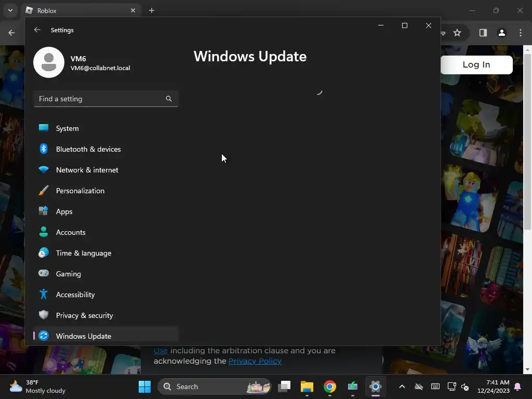
Task: Open Bluetooth & devices settings
Action: pyautogui.click(x=106, y=149)
